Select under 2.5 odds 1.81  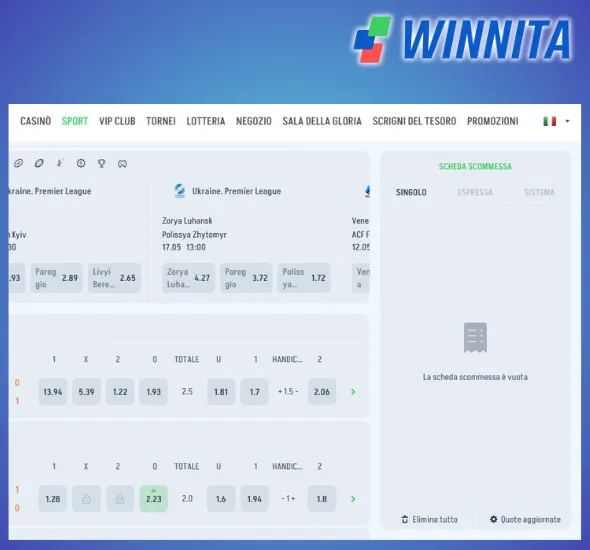pyautogui.click(x=221, y=392)
